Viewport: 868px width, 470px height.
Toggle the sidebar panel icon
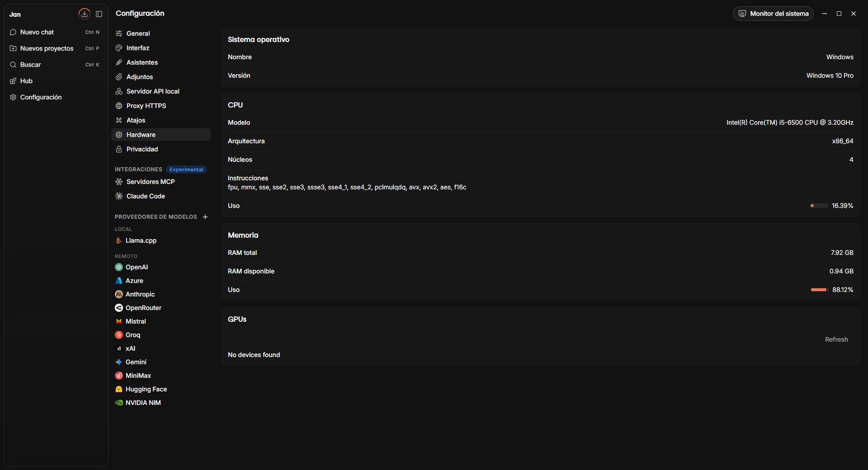click(x=99, y=14)
